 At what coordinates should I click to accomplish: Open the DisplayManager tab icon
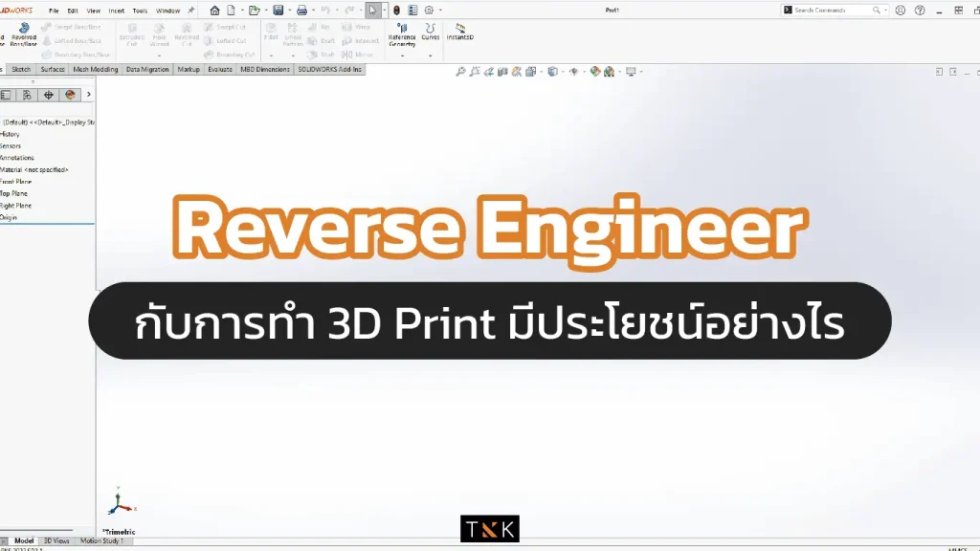69,95
